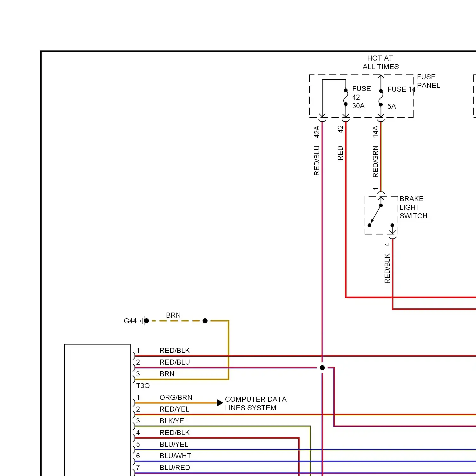Click the RED/BLK label on lower connector pin 4
Image resolution: width=476 pixels, height=476 pixels.
tap(175, 433)
